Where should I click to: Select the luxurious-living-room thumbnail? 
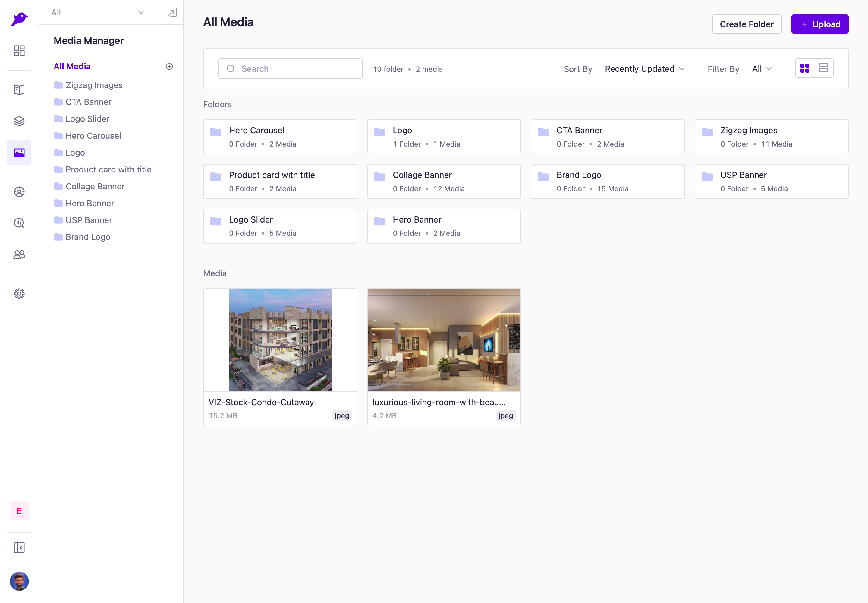tap(444, 340)
